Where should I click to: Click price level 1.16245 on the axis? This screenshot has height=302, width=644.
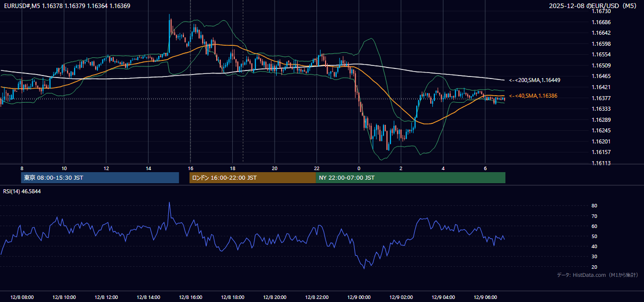tap(601, 130)
